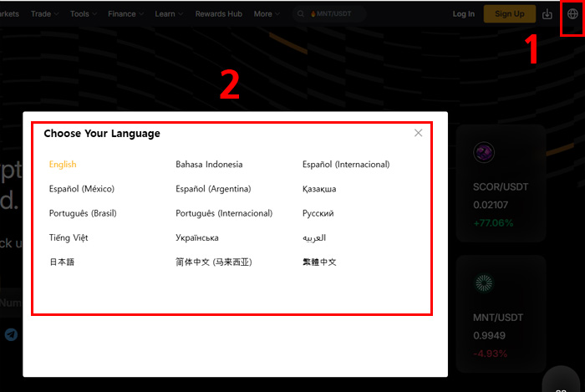The image size is (585, 392).
Task: Select Bahasa Indonesia language
Action: click(x=209, y=165)
